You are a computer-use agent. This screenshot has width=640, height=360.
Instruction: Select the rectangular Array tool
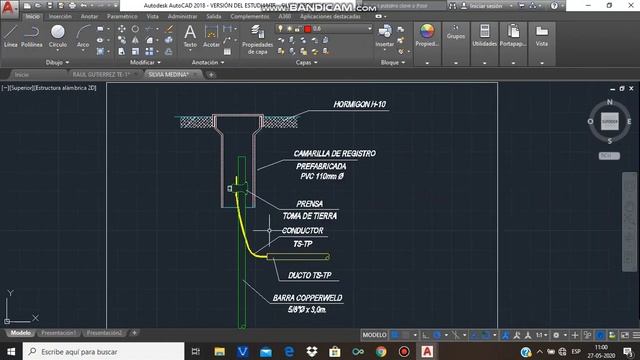tap(149, 51)
